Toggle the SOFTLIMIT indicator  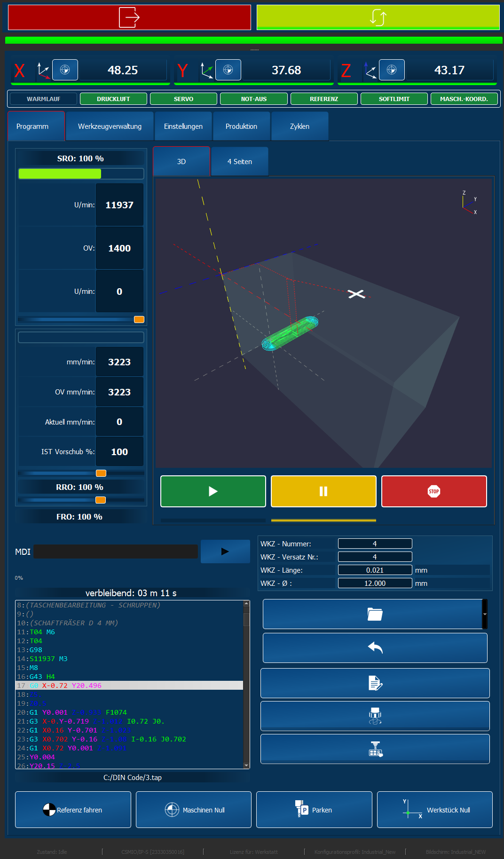point(394,99)
